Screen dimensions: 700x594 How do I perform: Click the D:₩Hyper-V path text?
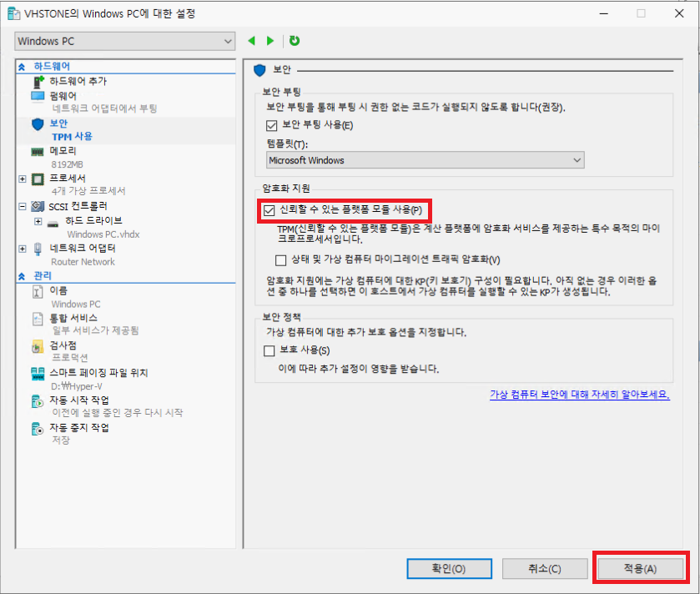77,386
